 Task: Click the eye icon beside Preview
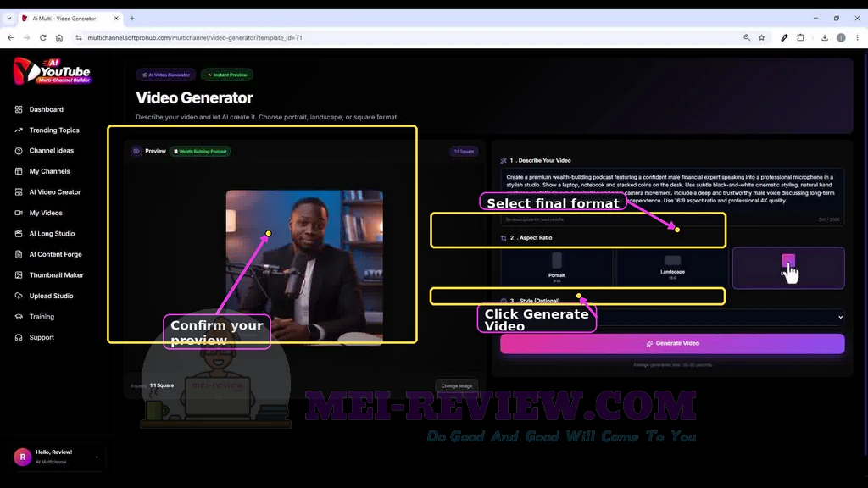click(136, 151)
